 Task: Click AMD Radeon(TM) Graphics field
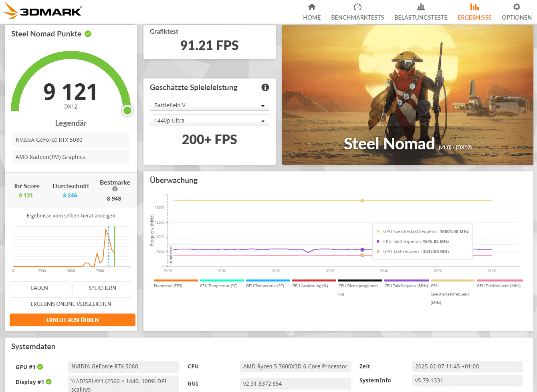coord(71,157)
